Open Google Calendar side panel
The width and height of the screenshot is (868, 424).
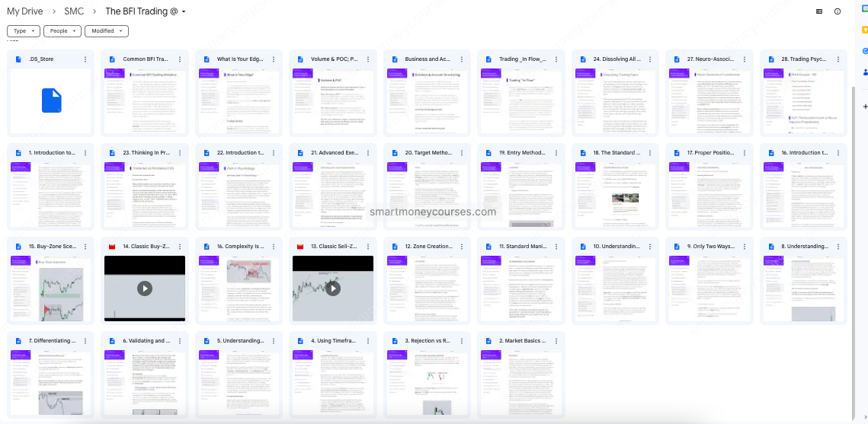pos(865,7)
